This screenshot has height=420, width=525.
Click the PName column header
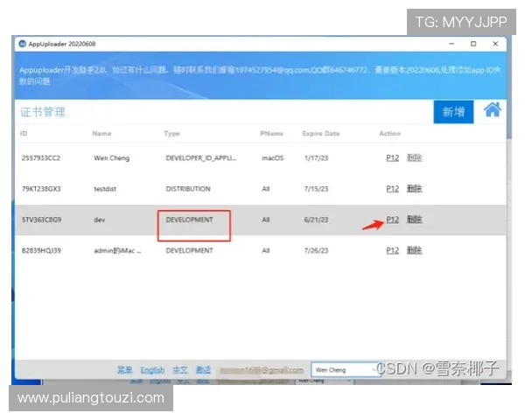(271, 133)
